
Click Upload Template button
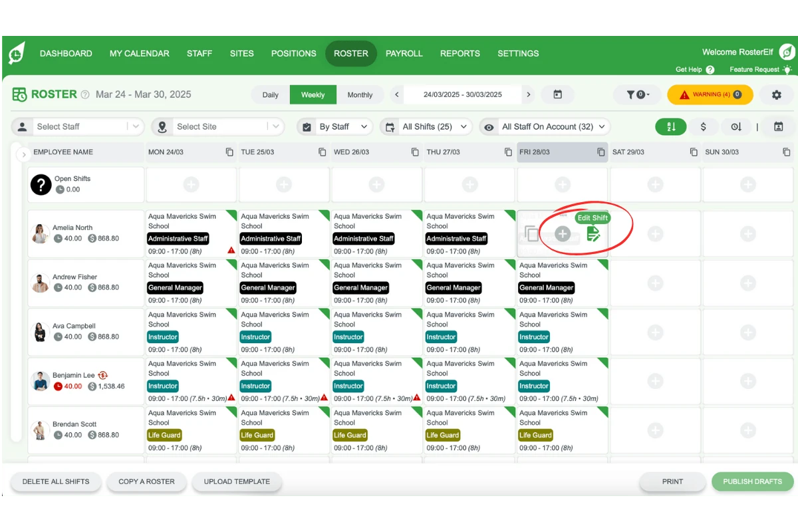(x=237, y=481)
